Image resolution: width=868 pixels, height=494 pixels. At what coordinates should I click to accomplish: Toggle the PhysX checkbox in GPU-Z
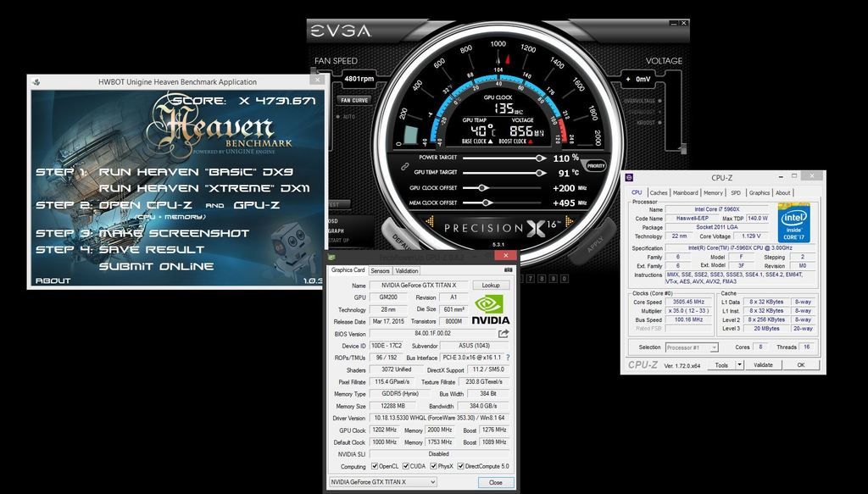point(435,466)
